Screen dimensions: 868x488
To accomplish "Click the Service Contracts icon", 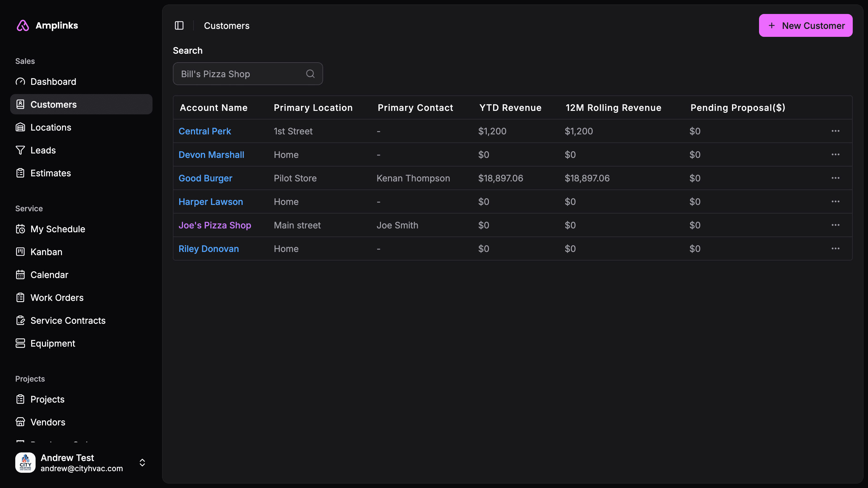I will [x=20, y=321].
